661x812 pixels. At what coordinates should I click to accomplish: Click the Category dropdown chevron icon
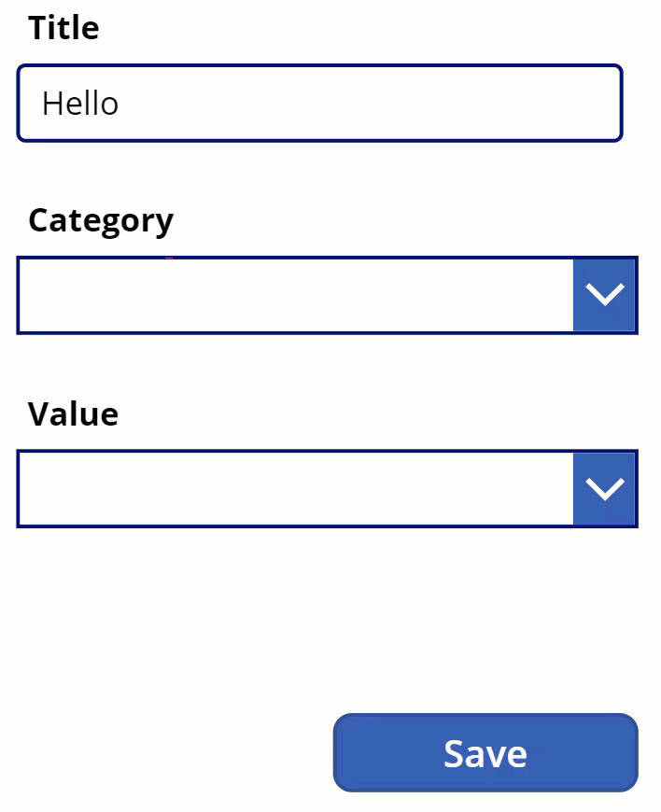tap(603, 294)
